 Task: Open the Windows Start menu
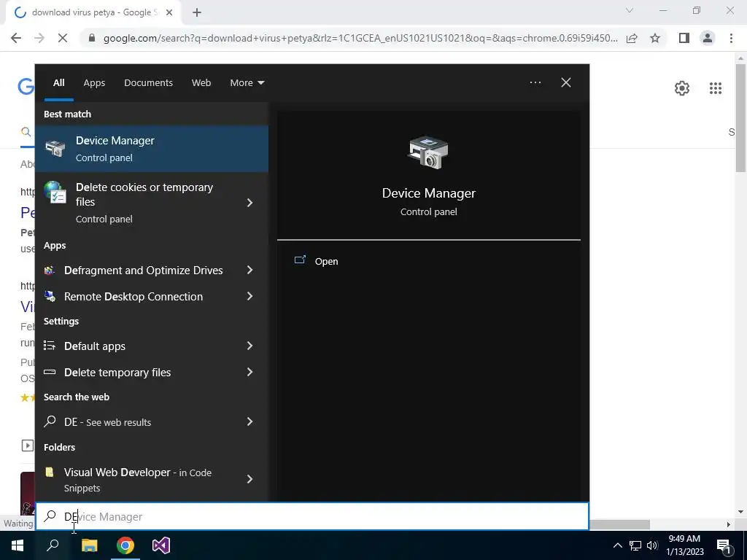18,545
